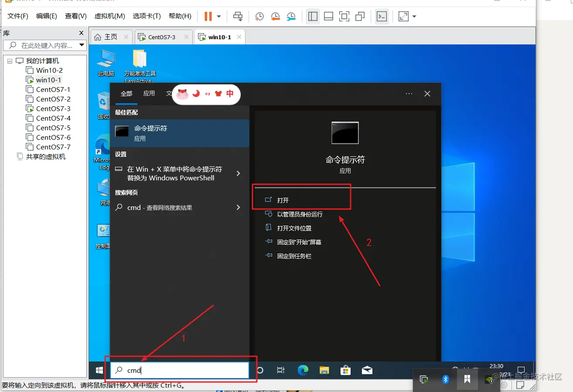Open the 文件(F) menu
The width and height of the screenshot is (573, 392).
pyautogui.click(x=18, y=16)
